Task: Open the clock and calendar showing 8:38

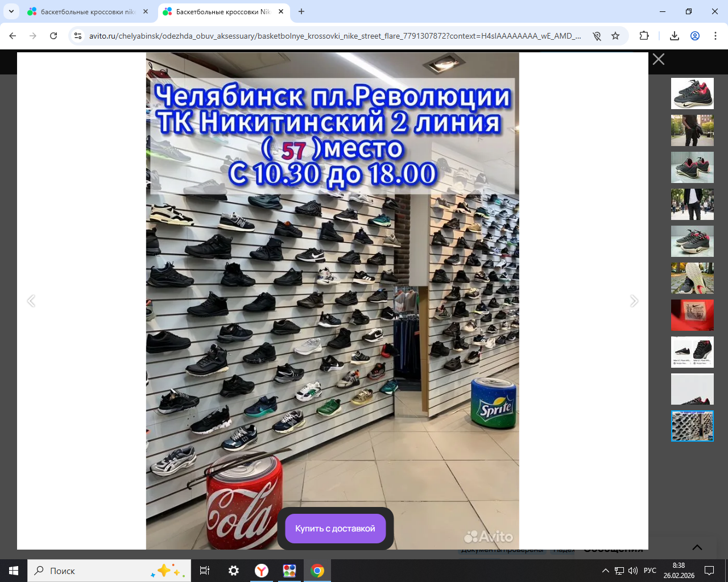Action: (x=679, y=571)
